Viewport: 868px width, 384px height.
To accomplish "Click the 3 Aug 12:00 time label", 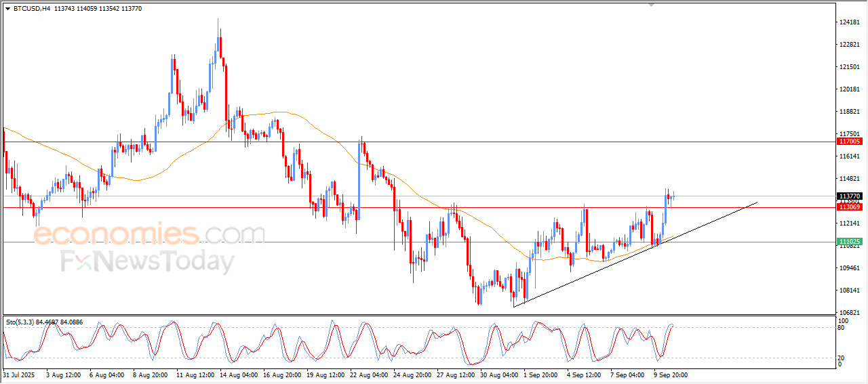I will pyautogui.click(x=63, y=375).
